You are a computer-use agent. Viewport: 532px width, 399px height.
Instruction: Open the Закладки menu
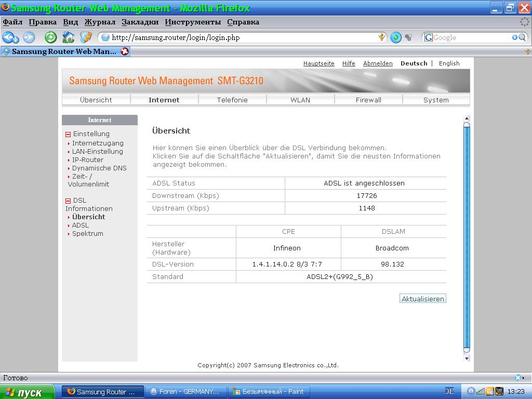(140, 22)
